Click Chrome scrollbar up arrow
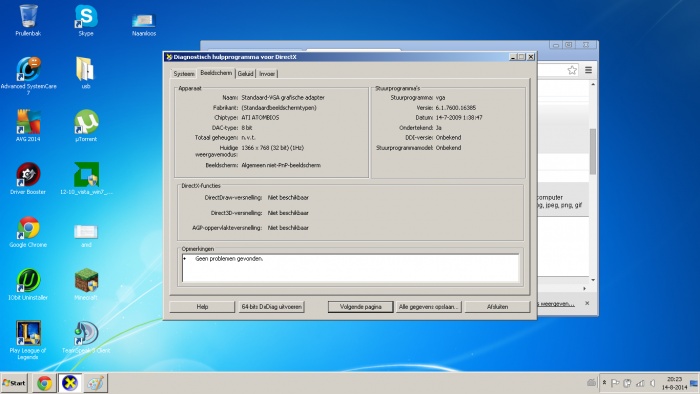This screenshot has height=394, width=700. click(x=593, y=84)
